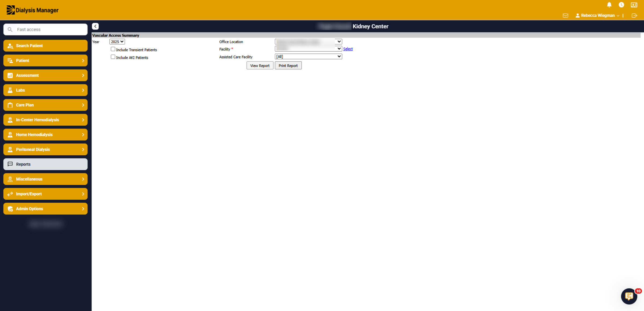Click the logout icon in header
The image size is (644, 311).
click(x=634, y=16)
